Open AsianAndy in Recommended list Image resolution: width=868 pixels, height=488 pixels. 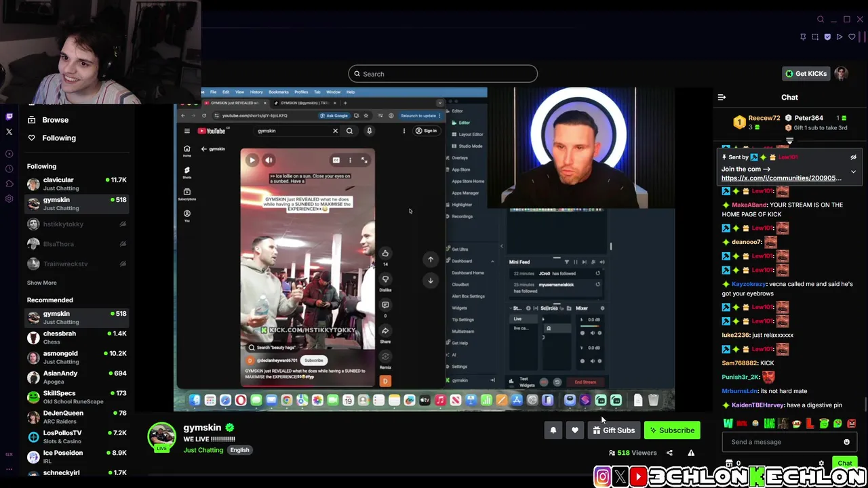point(77,378)
